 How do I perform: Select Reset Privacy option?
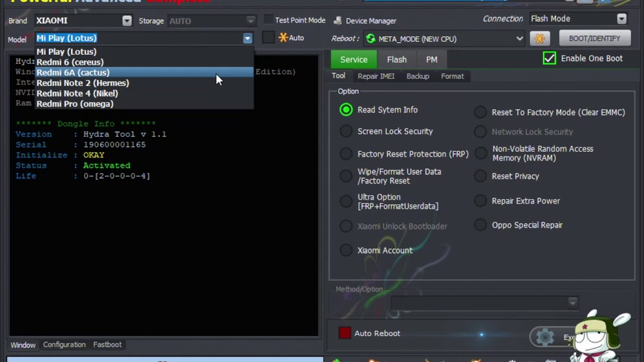480,176
